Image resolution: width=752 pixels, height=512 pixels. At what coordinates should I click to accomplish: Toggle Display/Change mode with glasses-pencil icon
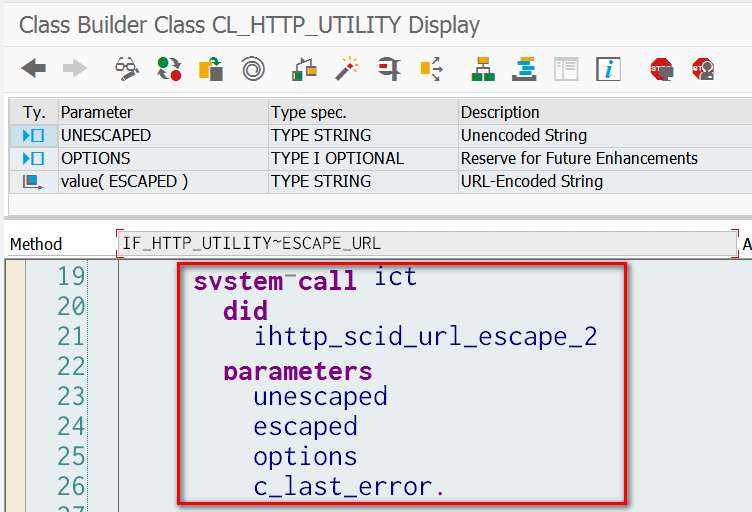tap(127, 69)
